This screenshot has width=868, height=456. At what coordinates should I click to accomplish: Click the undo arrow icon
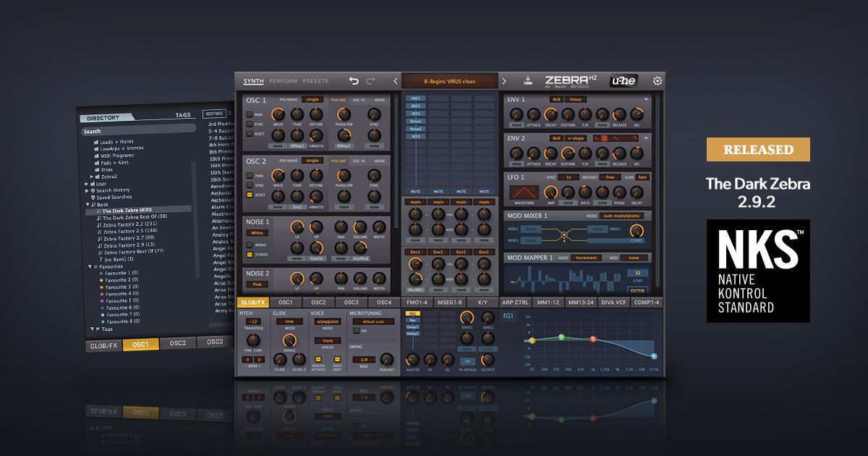(354, 81)
